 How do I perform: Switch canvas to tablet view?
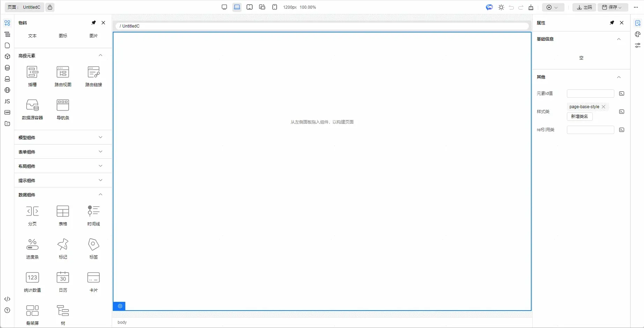pyautogui.click(x=250, y=7)
